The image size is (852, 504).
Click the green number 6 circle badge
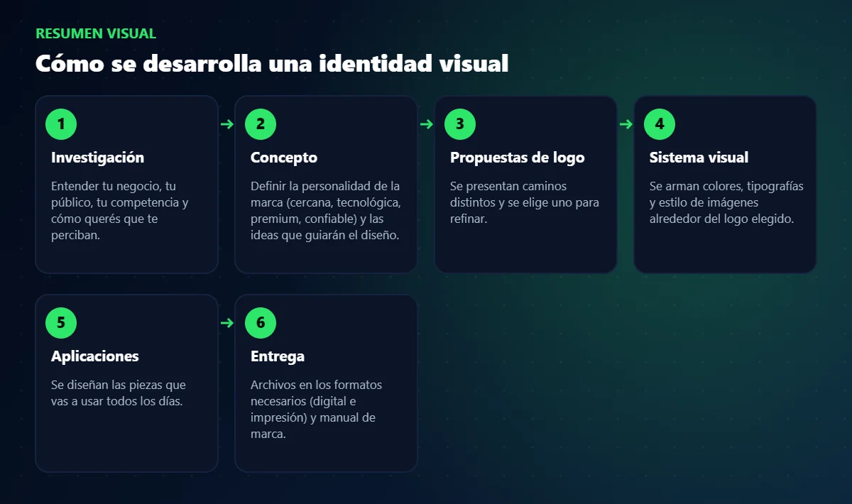[261, 323]
